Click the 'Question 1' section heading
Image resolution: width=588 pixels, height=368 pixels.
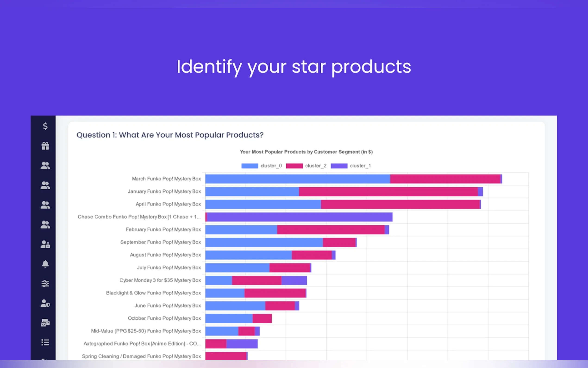click(170, 135)
